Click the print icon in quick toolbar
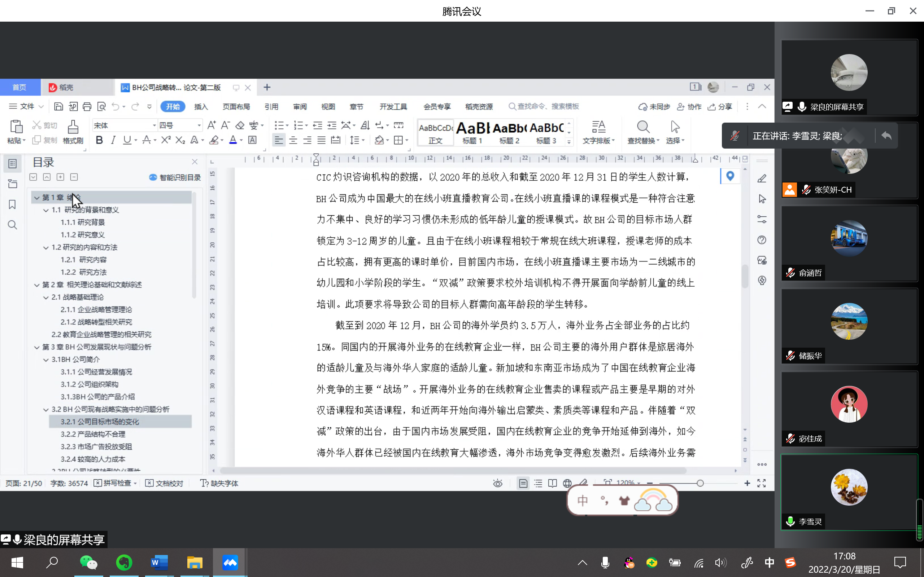The width and height of the screenshot is (924, 577). click(x=87, y=106)
